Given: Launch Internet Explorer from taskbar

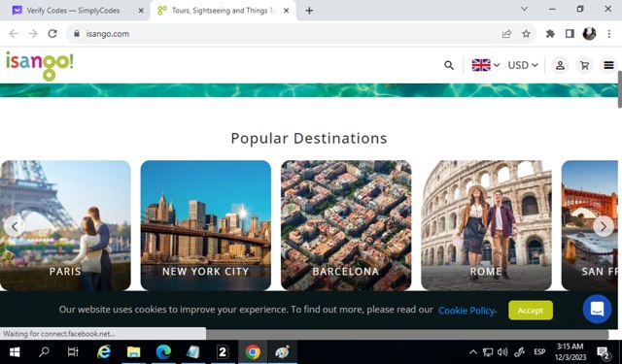Looking at the screenshot, I should click(x=104, y=351).
